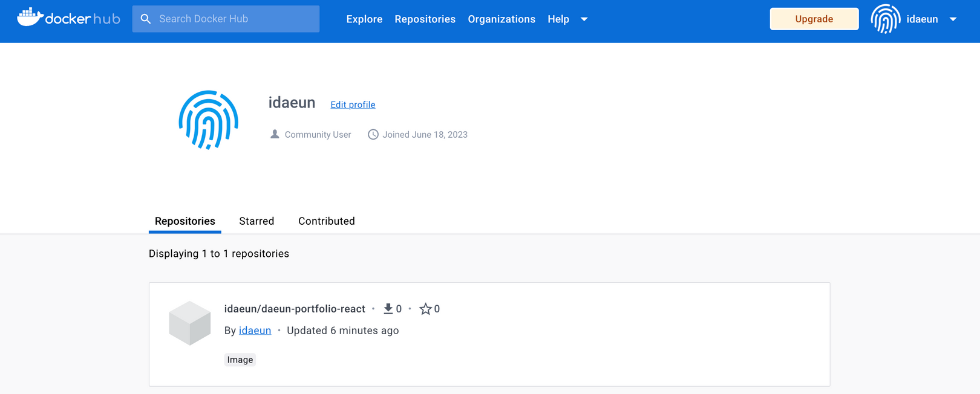
Task: Click the Image tag chip
Action: pos(240,360)
